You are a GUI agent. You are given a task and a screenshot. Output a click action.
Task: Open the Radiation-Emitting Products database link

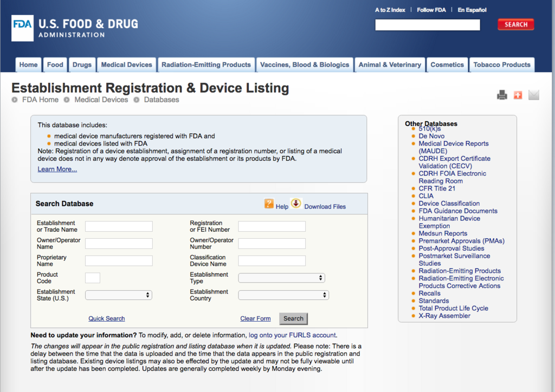(460, 271)
